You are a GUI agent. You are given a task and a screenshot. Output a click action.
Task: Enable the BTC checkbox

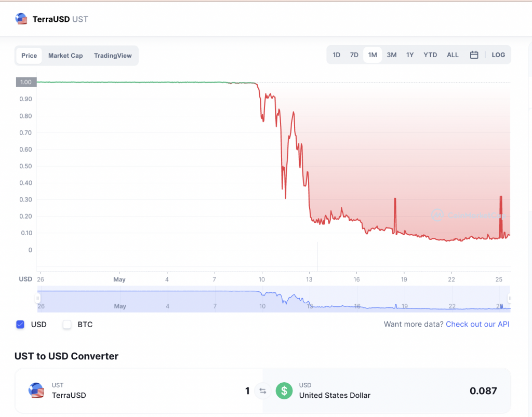(x=67, y=325)
